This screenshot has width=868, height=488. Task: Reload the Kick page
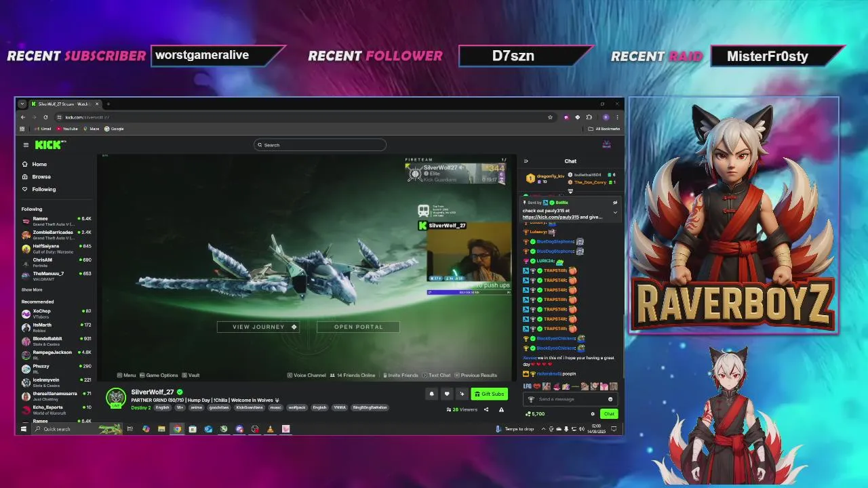(x=45, y=117)
